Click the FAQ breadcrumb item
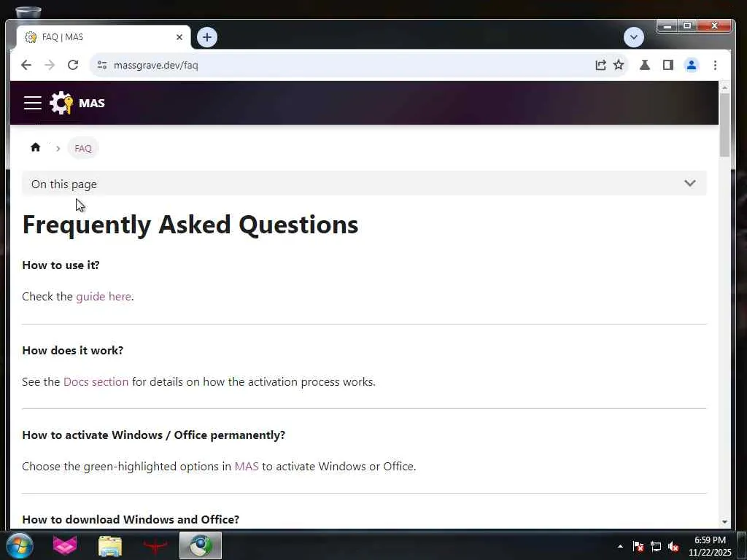747x560 pixels. 83,149
